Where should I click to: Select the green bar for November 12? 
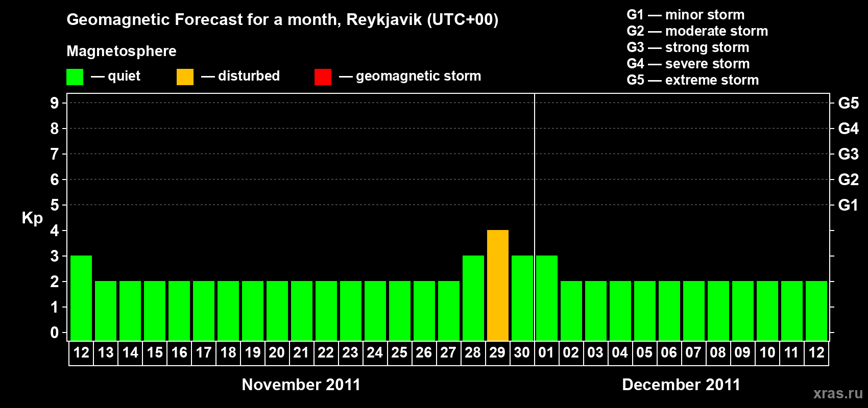point(81,298)
